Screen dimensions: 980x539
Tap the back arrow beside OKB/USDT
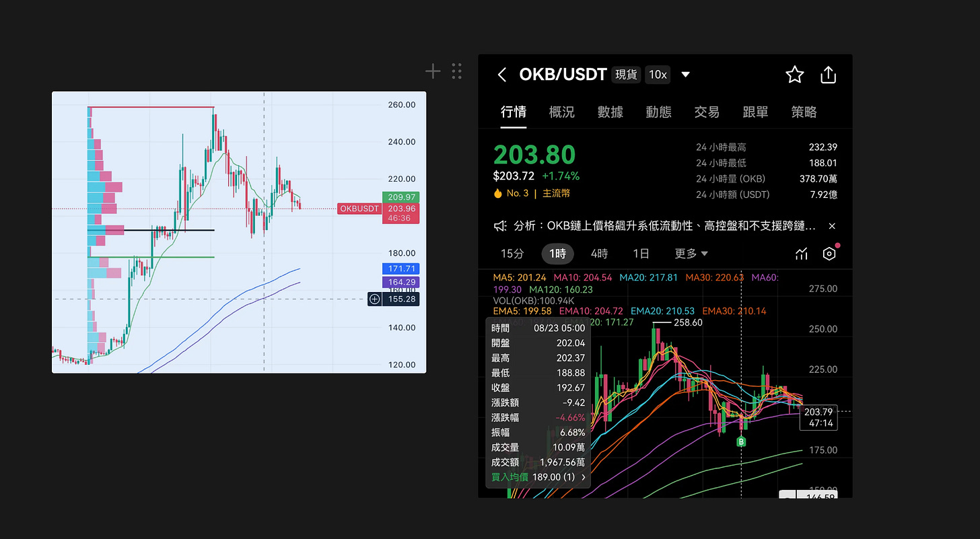coord(502,75)
